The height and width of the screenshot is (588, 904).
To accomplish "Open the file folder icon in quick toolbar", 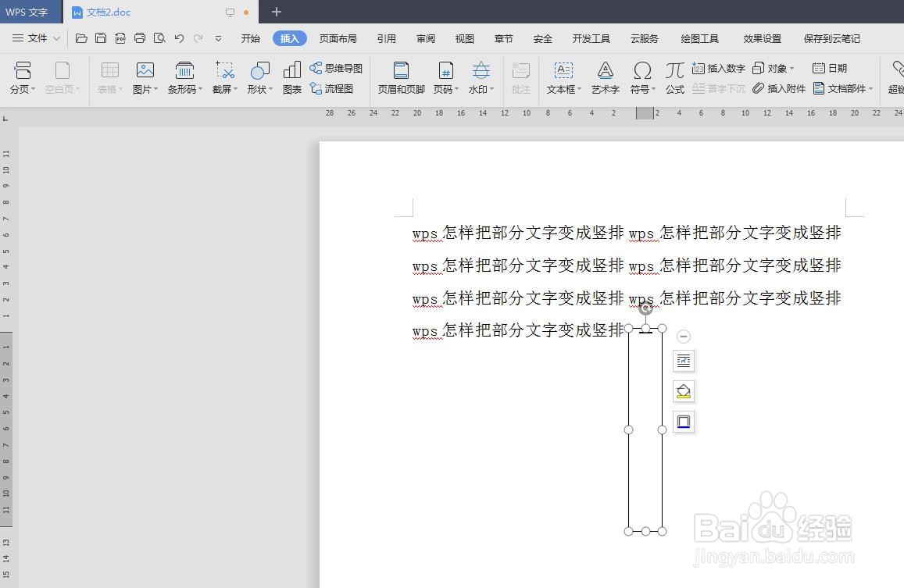I will (81, 38).
